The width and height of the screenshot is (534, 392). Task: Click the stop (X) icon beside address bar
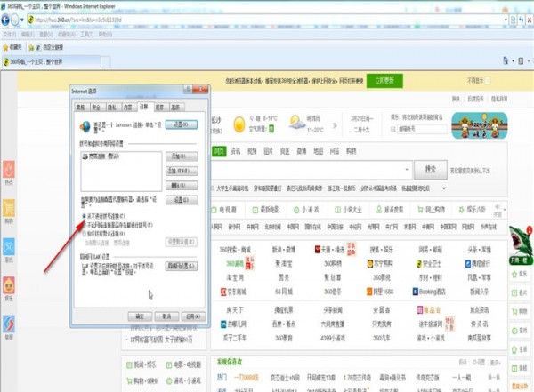point(530,20)
